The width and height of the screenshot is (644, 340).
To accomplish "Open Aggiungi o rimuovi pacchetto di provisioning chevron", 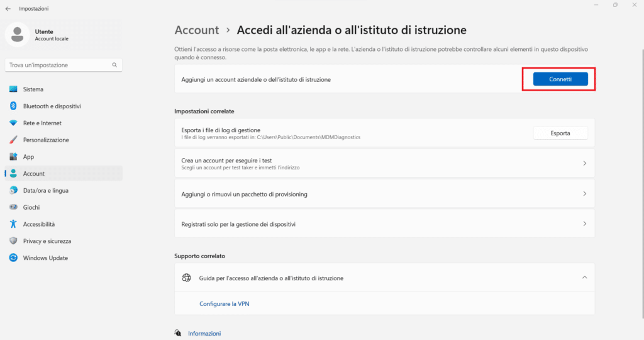I will tap(584, 194).
